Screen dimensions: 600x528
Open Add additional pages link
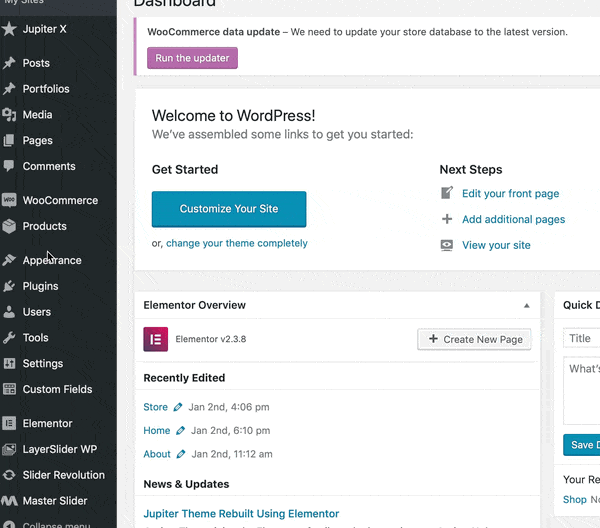(514, 219)
